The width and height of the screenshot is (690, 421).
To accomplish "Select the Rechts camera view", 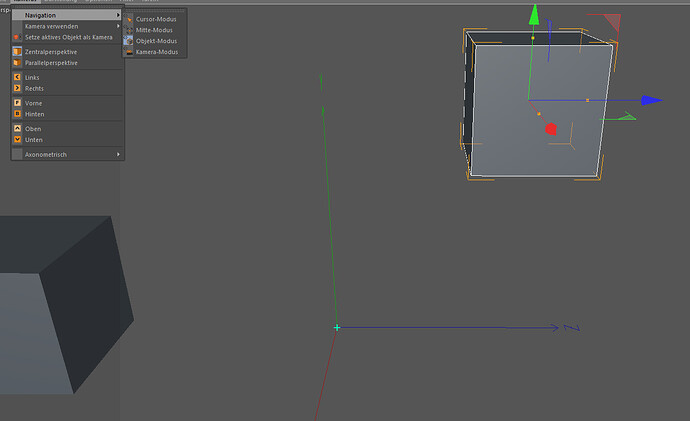I will coord(66,88).
